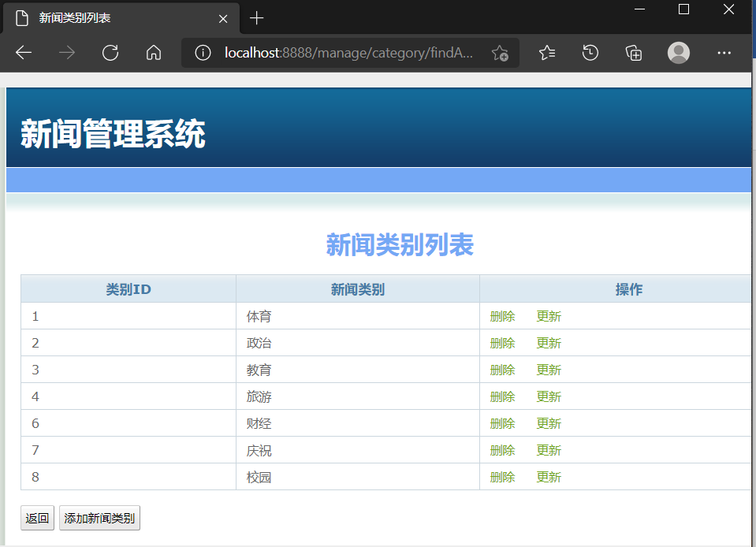Image resolution: width=756 pixels, height=547 pixels.
Task: Minimize the browser window
Action: 640,9
